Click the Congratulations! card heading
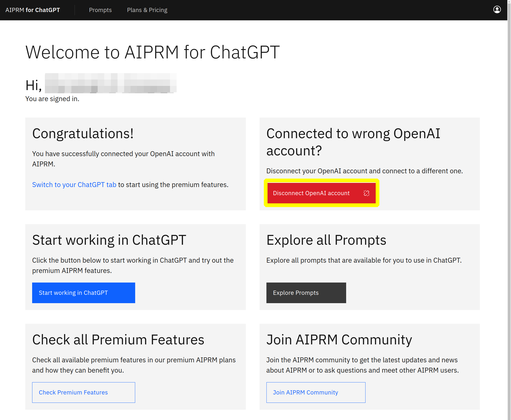511x420 pixels. click(83, 134)
